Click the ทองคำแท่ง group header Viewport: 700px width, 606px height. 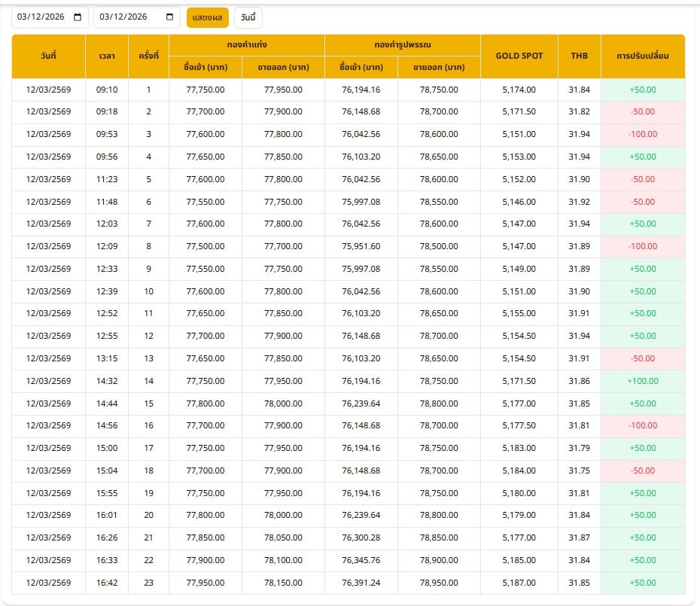(x=246, y=45)
